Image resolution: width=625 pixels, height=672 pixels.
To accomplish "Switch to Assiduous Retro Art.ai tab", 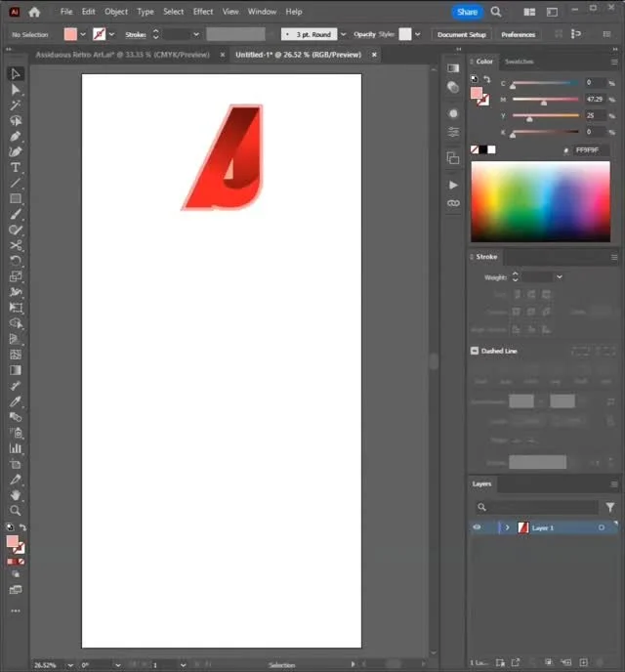I will click(123, 55).
